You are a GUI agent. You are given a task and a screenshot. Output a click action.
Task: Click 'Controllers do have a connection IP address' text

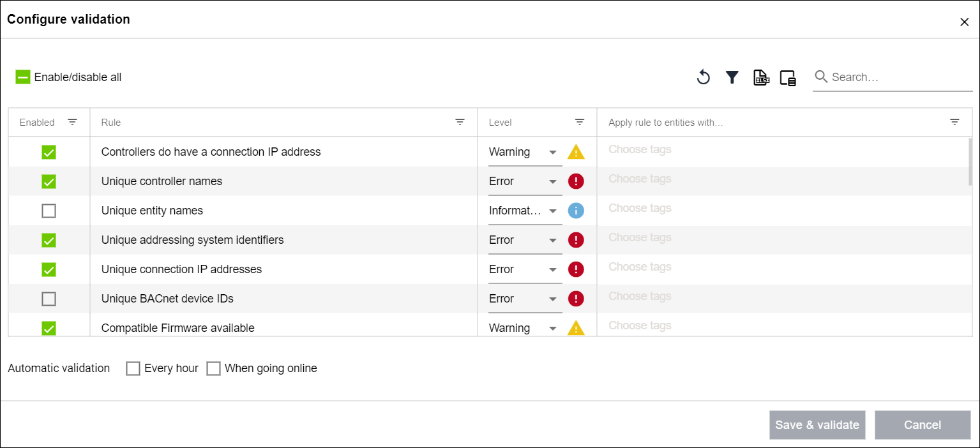tap(211, 152)
